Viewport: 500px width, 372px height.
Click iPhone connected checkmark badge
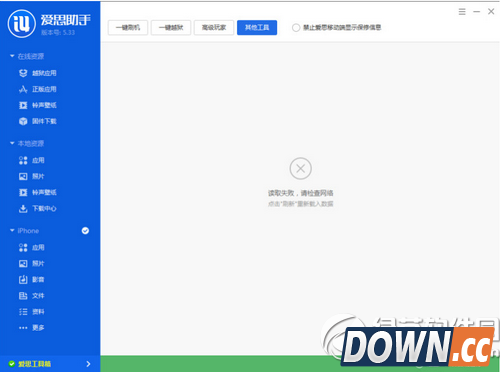(85, 231)
